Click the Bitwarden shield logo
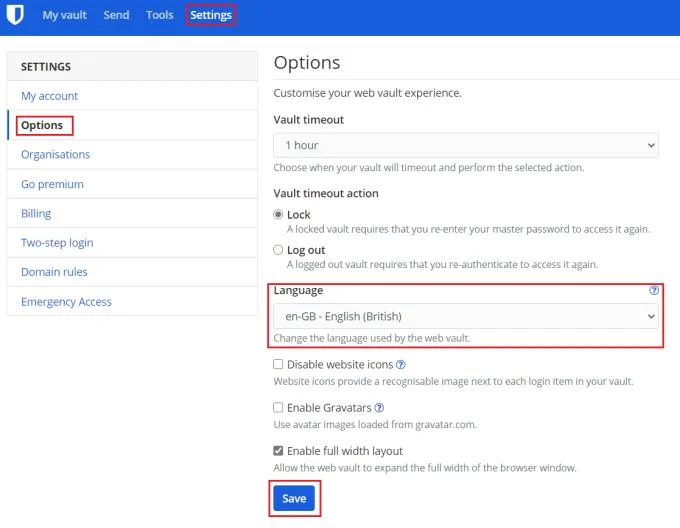680x528 pixels. tap(15, 15)
